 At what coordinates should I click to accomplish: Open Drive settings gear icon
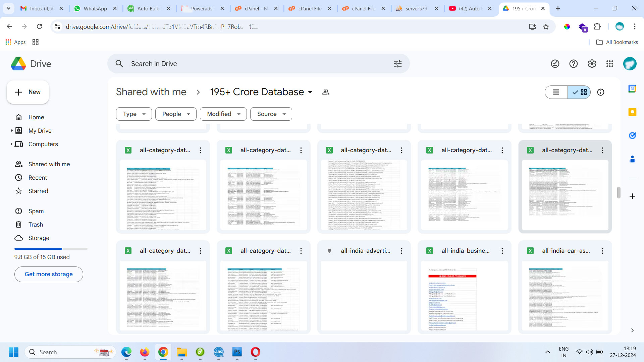point(592,64)
